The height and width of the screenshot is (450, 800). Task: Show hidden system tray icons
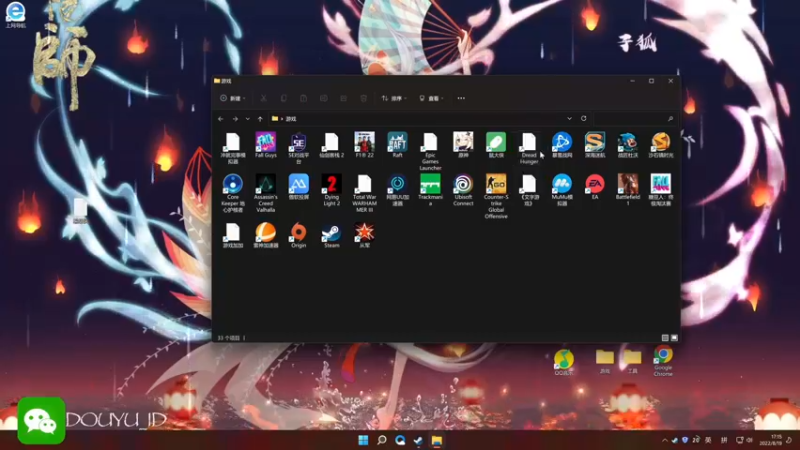[x=664, y=440]
